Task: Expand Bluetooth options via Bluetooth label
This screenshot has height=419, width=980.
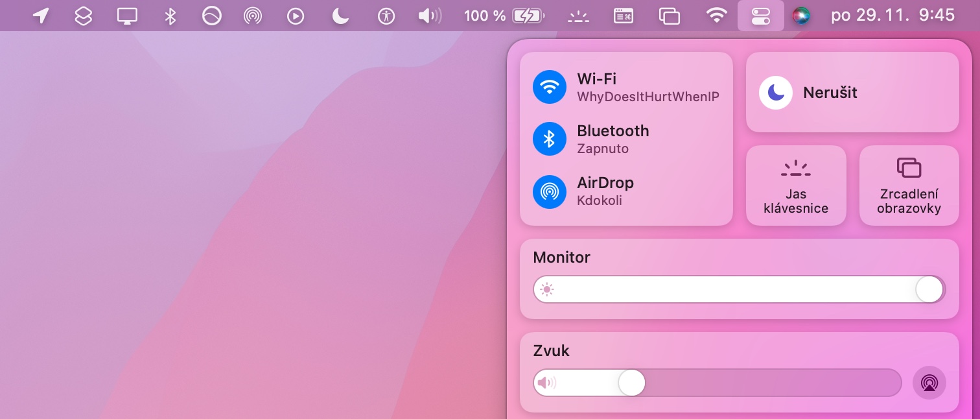Action: 613,131
